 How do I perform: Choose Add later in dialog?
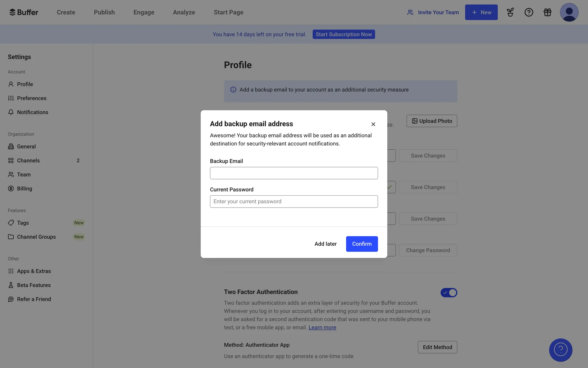[x=325, y=244]
